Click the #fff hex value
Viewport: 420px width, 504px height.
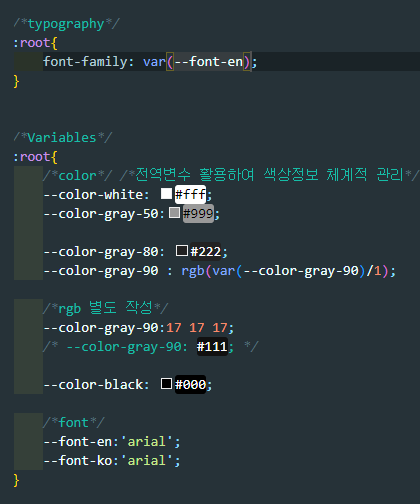190,194
